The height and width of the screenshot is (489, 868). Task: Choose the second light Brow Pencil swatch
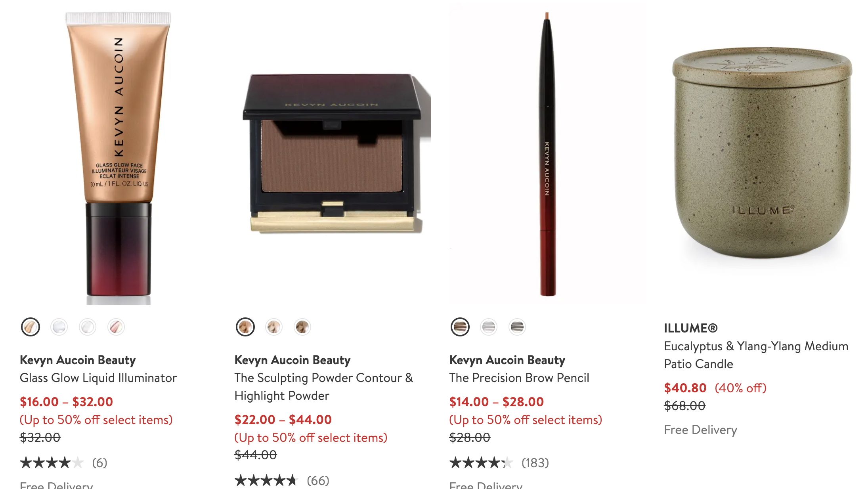point(489,327)
